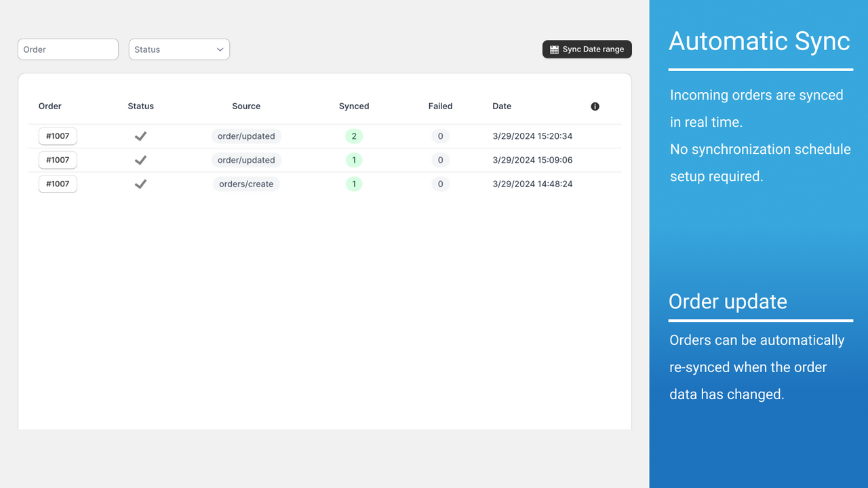Click the calendar icon on Sync Date range
Screen dimensions: 868x488
(555, 49)
